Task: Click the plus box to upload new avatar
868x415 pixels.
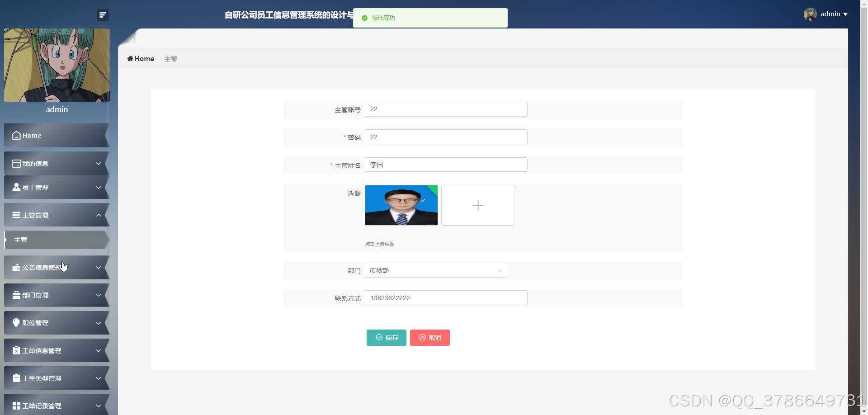Action: [x=477, y=205]
